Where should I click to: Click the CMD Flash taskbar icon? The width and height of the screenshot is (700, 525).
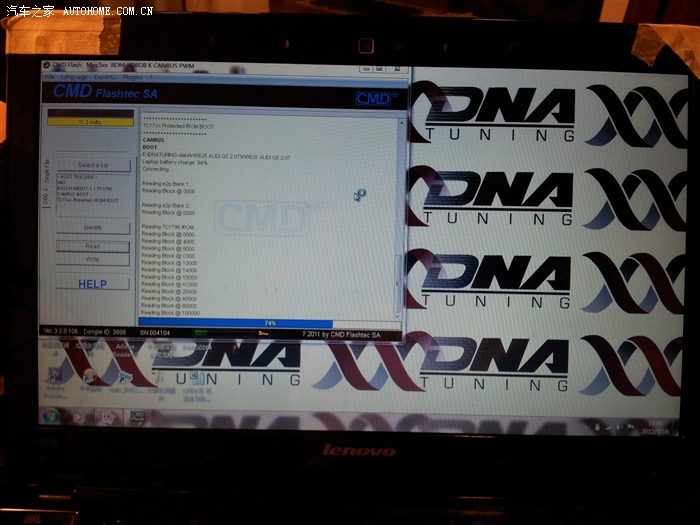pos(137,417)
